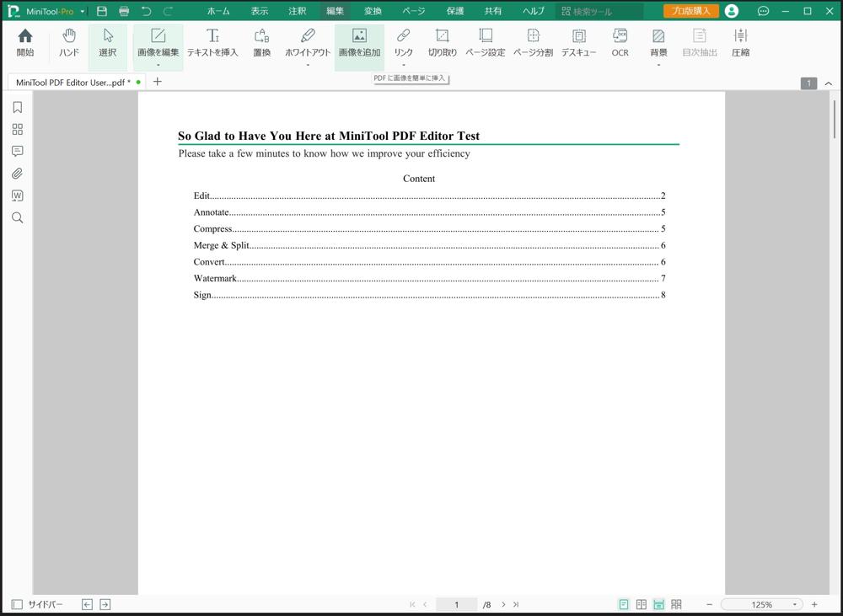This screenshot has height=616, width=843.
Task: Show the page thumbnails panel
Action: point(17,130)
